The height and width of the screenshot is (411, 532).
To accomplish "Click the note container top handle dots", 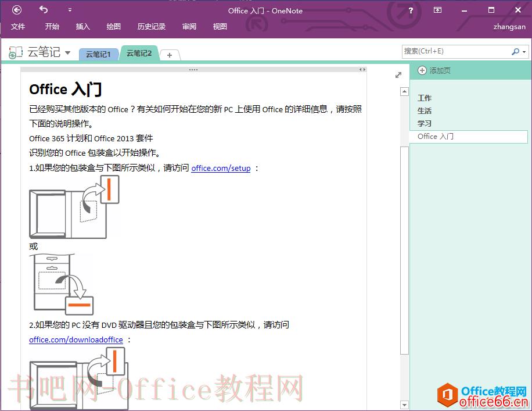I will tap(193, 70).
